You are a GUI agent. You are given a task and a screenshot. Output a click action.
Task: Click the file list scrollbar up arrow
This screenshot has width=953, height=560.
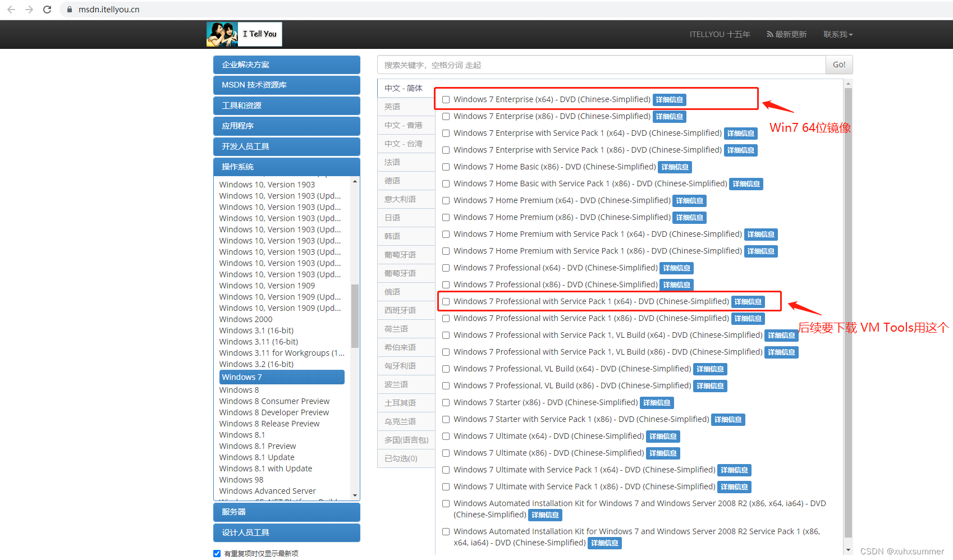[x=848, y=84]
